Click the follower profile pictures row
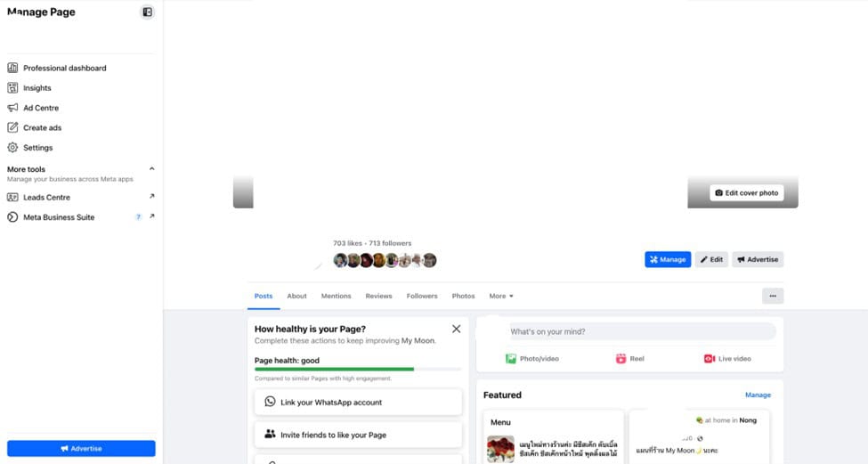 (385, 260)
